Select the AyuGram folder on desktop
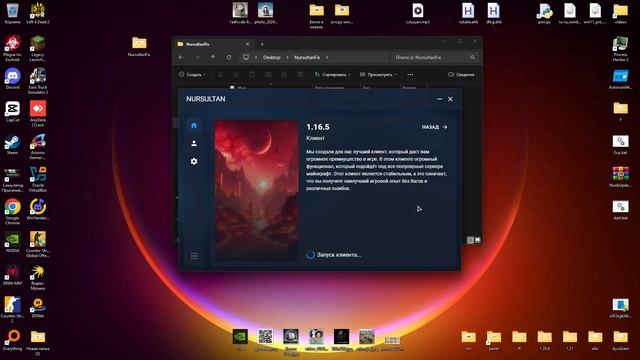 [x=620, y=340]
